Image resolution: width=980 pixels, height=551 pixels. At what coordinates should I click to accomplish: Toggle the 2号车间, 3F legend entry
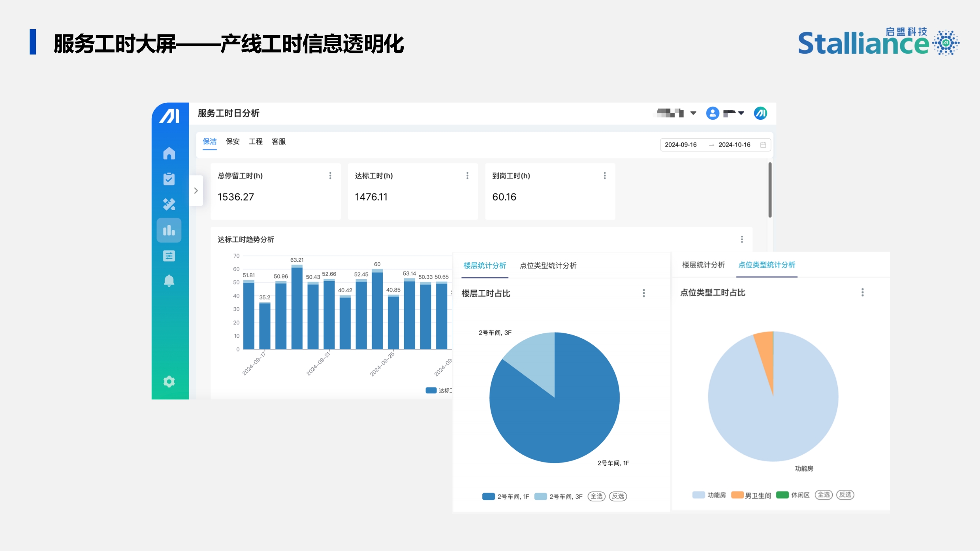(559, 496)
